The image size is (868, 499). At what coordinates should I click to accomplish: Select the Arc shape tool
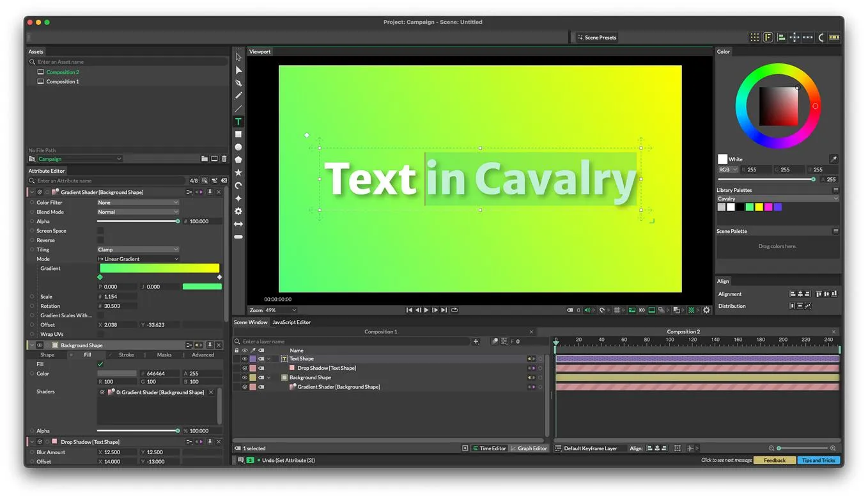238,186
